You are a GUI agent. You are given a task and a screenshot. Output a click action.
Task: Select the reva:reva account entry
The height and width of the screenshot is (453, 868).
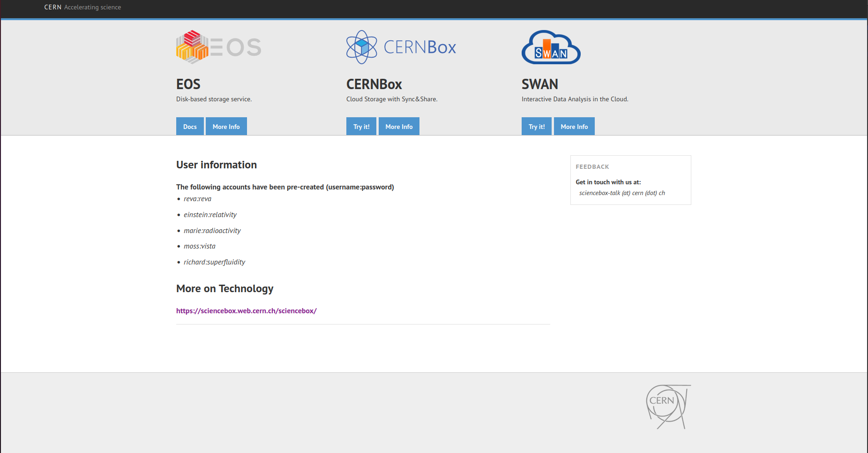coord(197,199)
